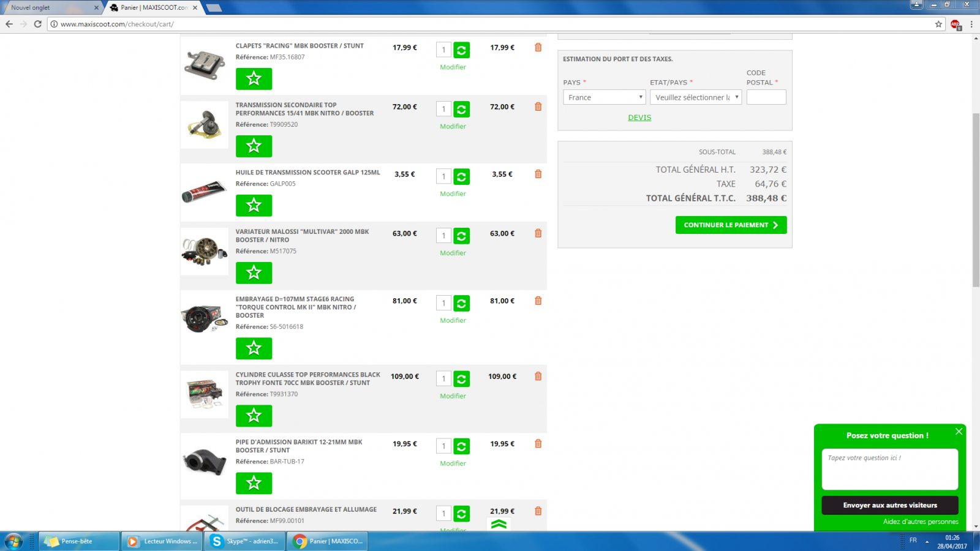Refresh quantity for Cylindre Culasse row
The height and width of the screenshot is (551, 980).
coord(461,379)
